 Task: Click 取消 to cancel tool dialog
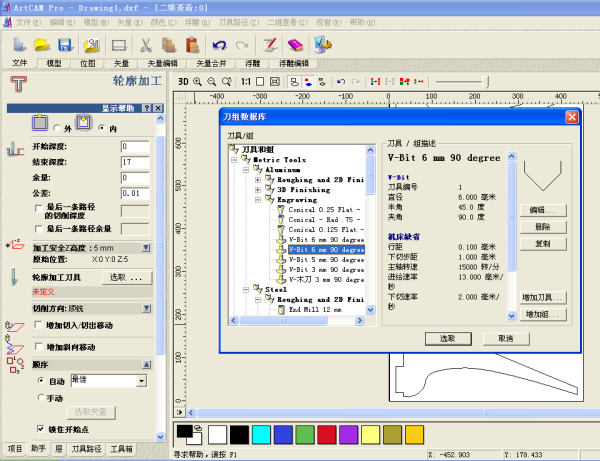coord(506,338)
